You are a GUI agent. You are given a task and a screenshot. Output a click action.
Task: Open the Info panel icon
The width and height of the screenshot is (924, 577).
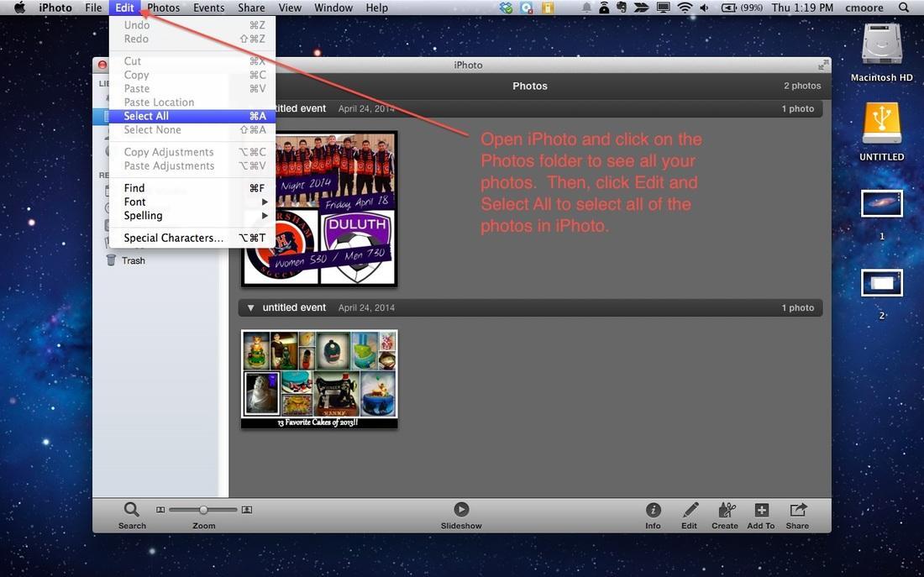653,511
